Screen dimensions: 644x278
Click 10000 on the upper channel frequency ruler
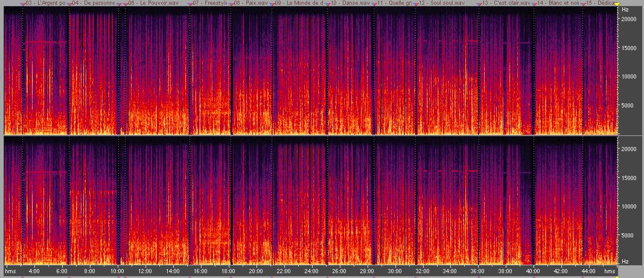(628, 77)
